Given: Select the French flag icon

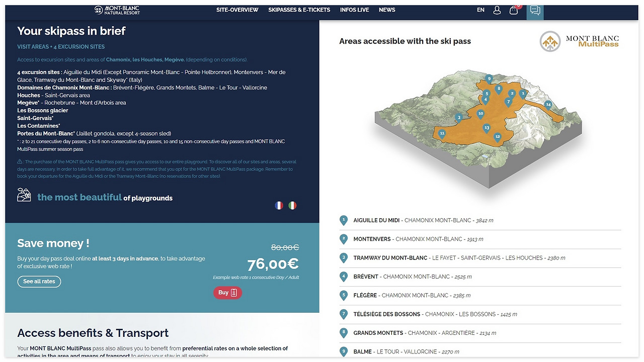Looking at the screenshot, I should click(x=279, y=205).
